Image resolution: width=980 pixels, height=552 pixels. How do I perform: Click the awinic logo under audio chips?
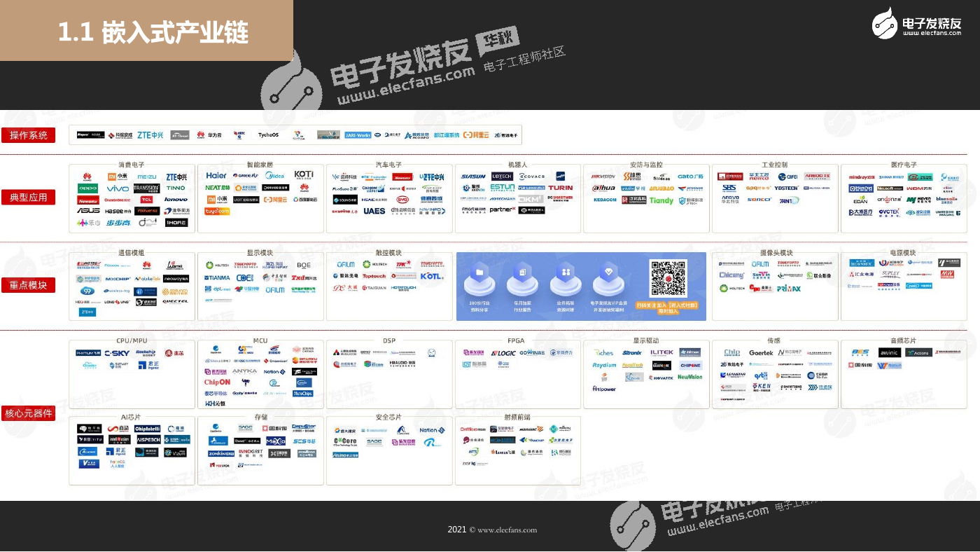(889, 352)
